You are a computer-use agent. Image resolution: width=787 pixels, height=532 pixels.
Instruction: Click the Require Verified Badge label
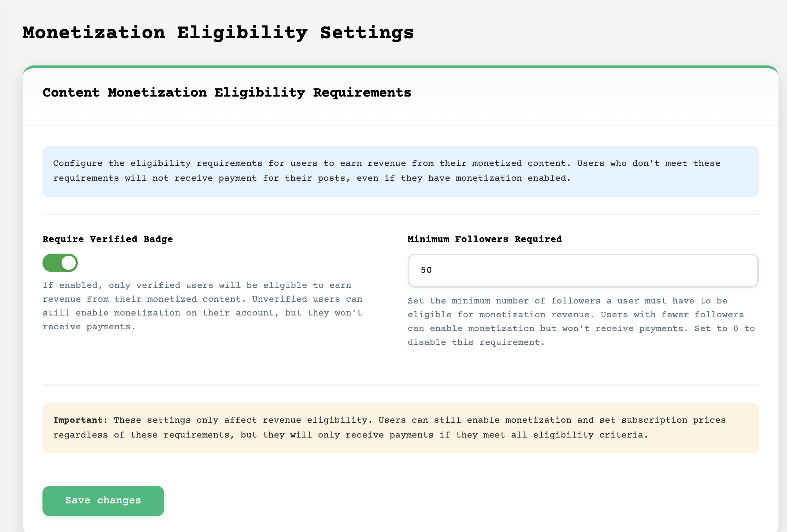tap(108, 239)
